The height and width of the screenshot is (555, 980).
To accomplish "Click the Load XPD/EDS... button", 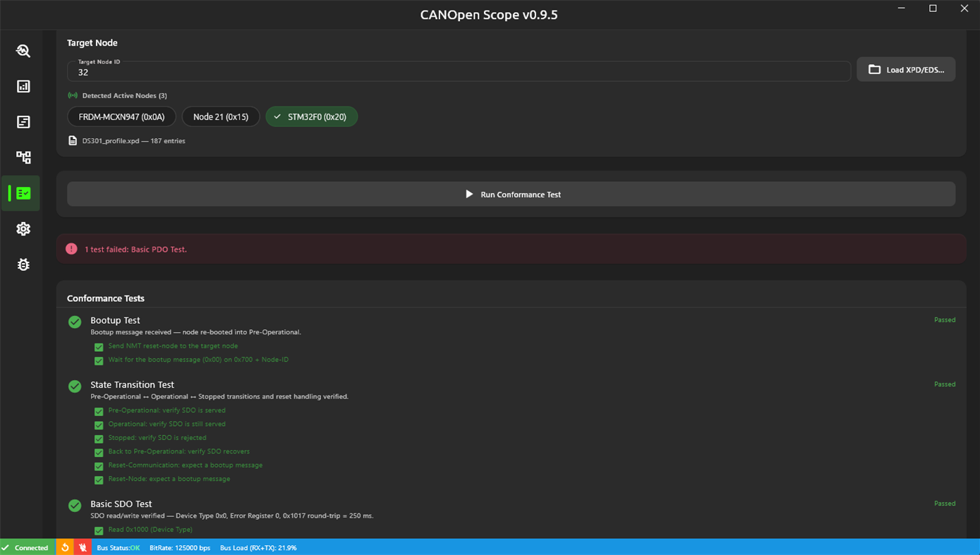I will click(906, 69).
